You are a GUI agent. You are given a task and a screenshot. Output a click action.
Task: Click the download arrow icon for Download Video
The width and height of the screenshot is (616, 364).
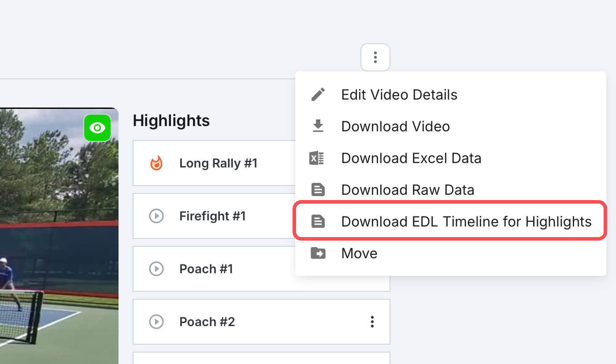[x=318, y=126]
